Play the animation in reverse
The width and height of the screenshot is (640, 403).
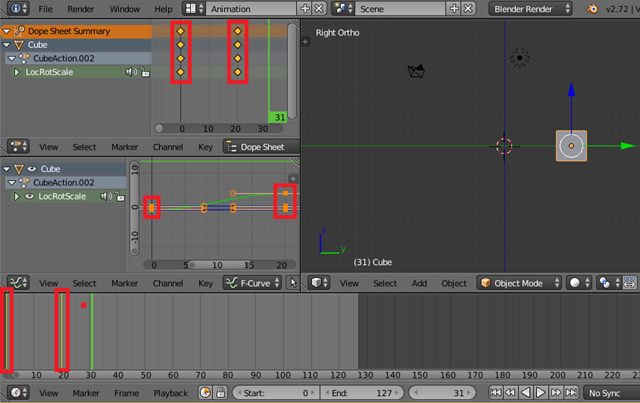point(525,393)
